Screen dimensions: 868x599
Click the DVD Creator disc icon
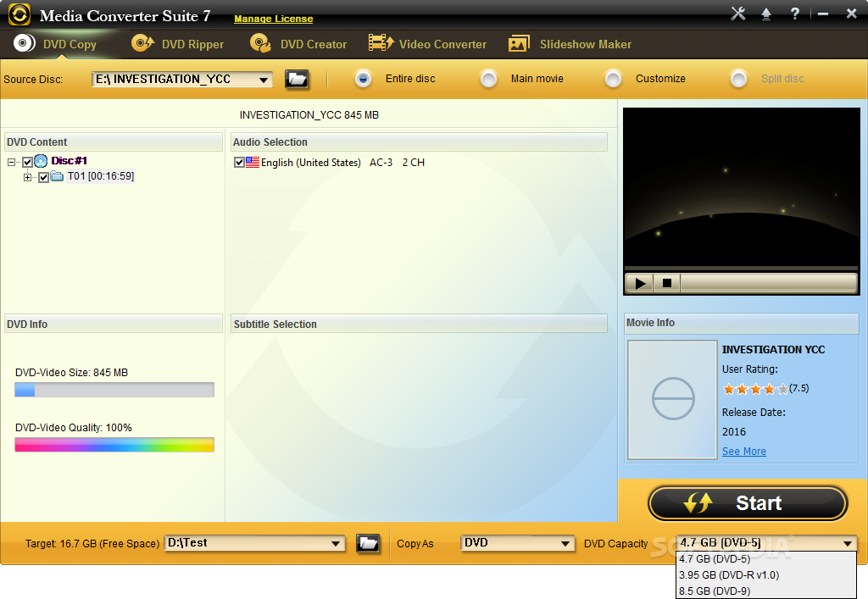[260, 43]
